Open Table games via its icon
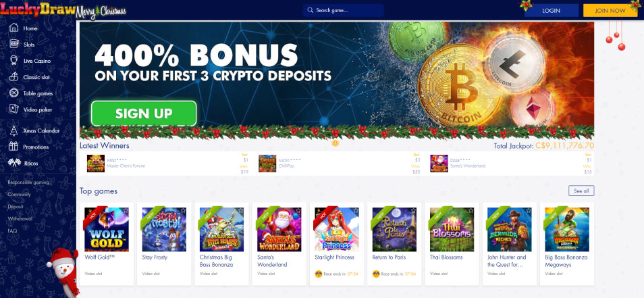This screenshot has height=298, width=644. click(14, 93)
